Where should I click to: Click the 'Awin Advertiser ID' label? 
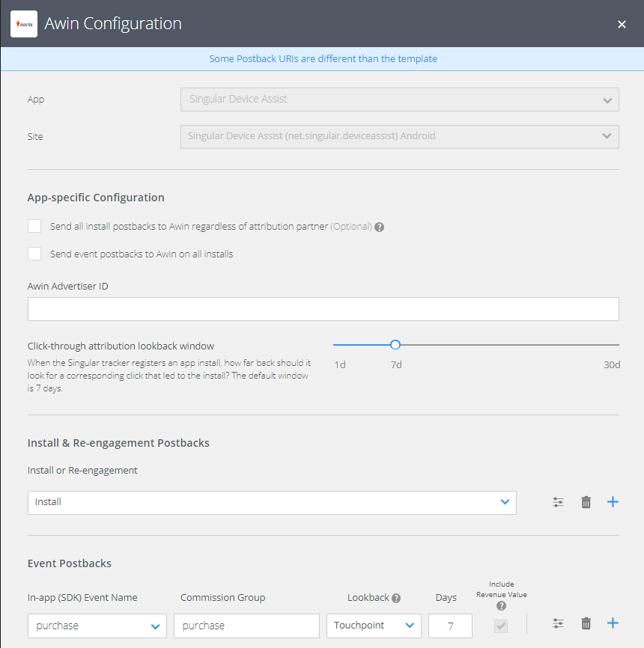tap(68, 286)
